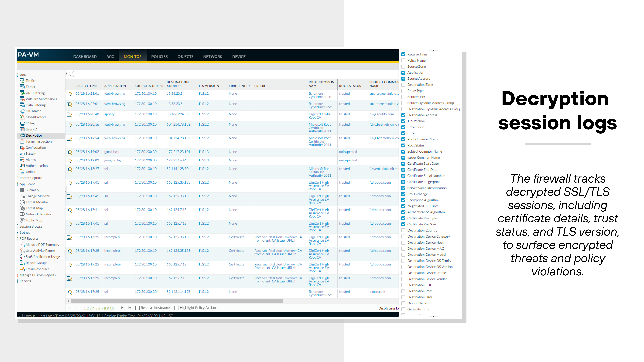Enable Highlight Policy Actions

coord(176,308)
